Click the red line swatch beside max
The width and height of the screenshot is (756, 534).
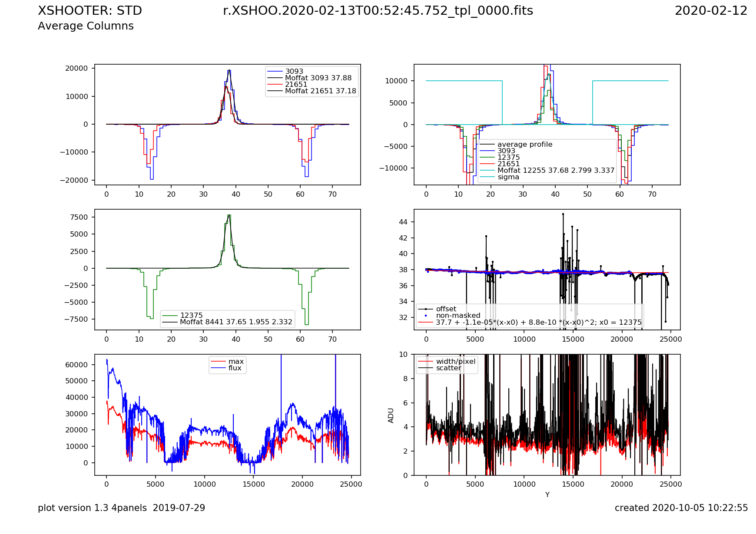pyautogui.click(x=218, y=362)
